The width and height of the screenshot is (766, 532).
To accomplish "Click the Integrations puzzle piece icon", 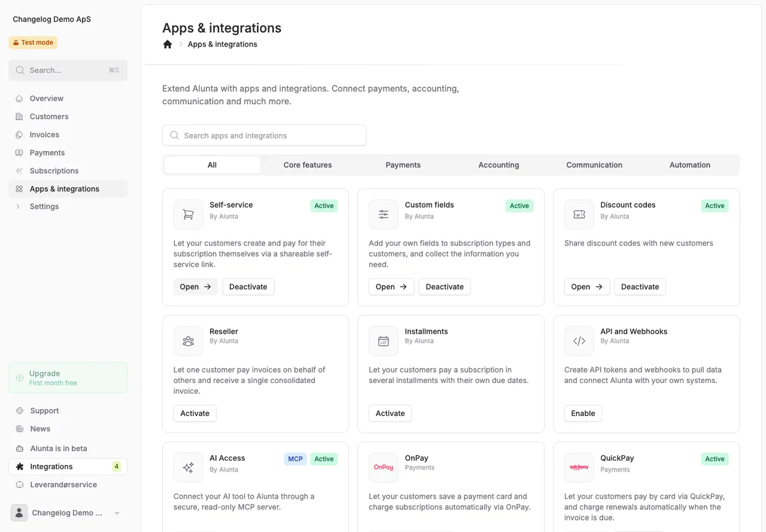I will coord(20,467).
